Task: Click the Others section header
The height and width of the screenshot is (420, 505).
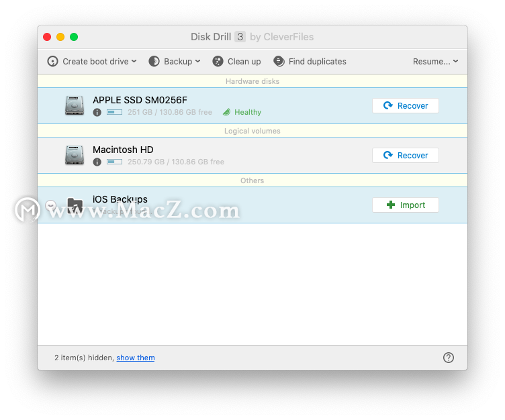Action: [252, 180]
